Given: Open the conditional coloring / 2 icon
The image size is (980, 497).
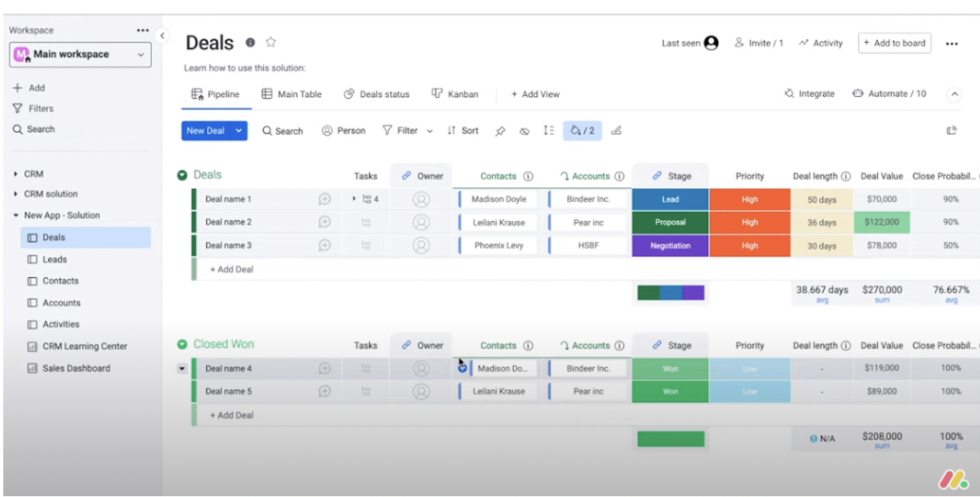Looking at the screenshot, I should tap(582, 130).
